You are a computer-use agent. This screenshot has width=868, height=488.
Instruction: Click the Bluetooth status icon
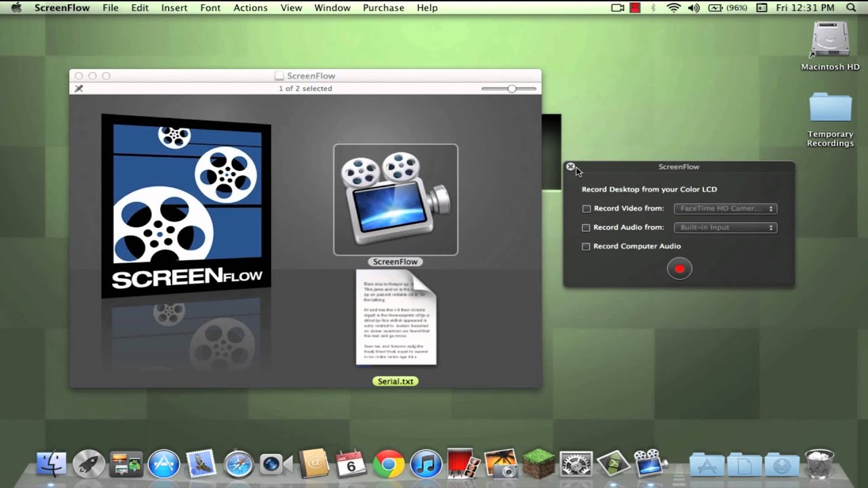654,8
